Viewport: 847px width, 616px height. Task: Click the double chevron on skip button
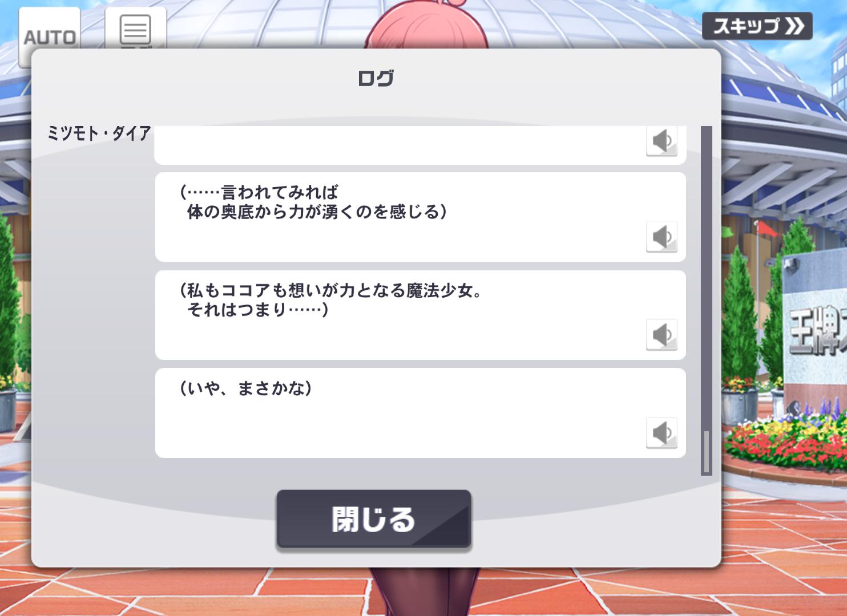click(794, 26)
